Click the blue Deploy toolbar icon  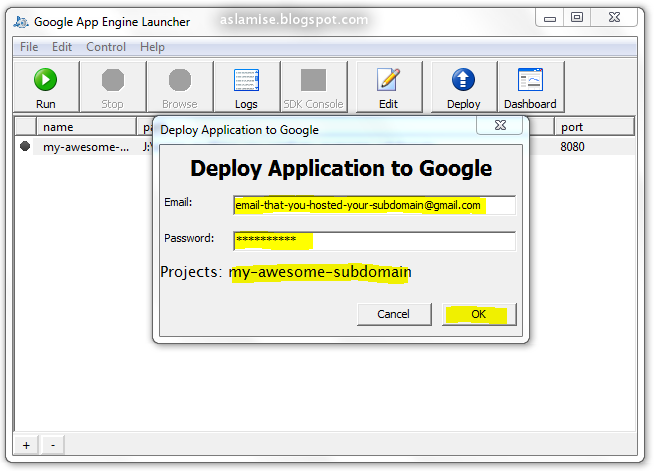[x=463, y=80]
